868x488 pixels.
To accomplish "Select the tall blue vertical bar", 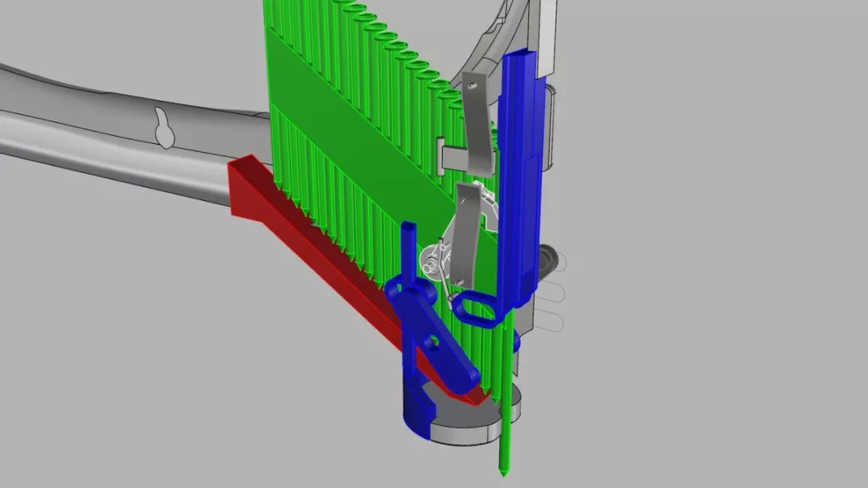I will pos(520,177).
